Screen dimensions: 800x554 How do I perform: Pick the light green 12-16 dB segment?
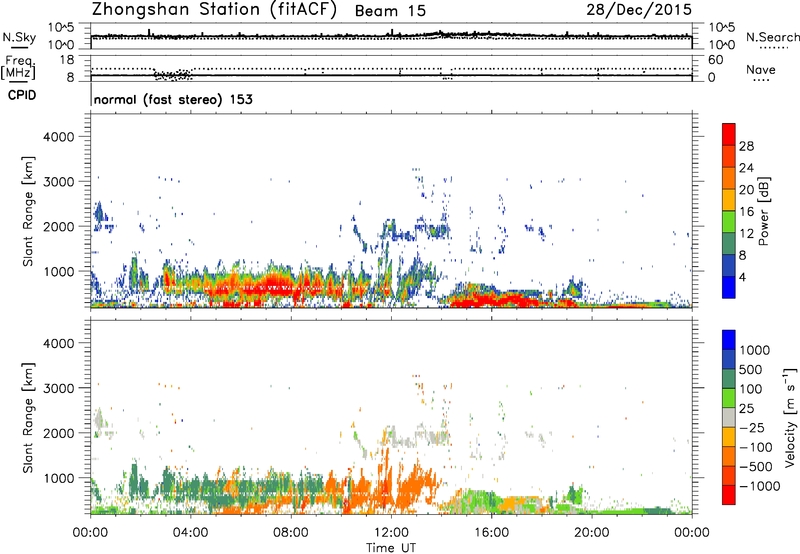(729, 222)
